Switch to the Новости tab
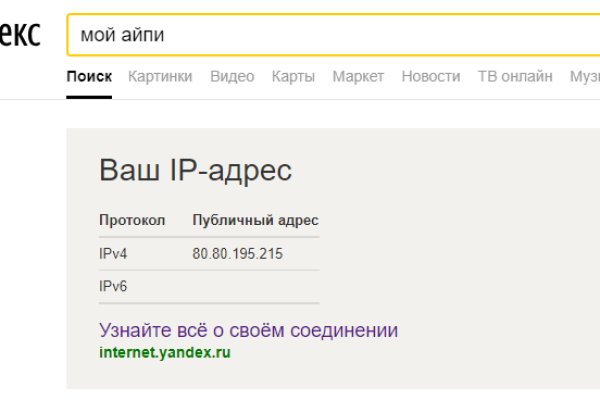Viewport: 600px width, 400px height. [x=430, y=76]
